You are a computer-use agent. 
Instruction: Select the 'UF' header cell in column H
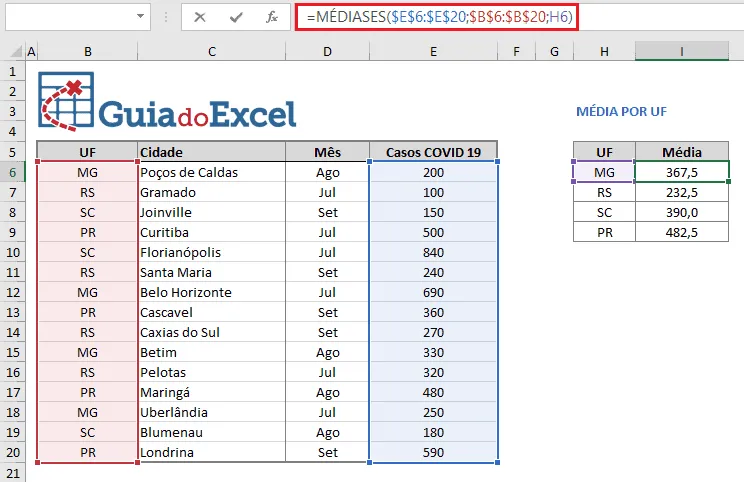tap(604, 152)
